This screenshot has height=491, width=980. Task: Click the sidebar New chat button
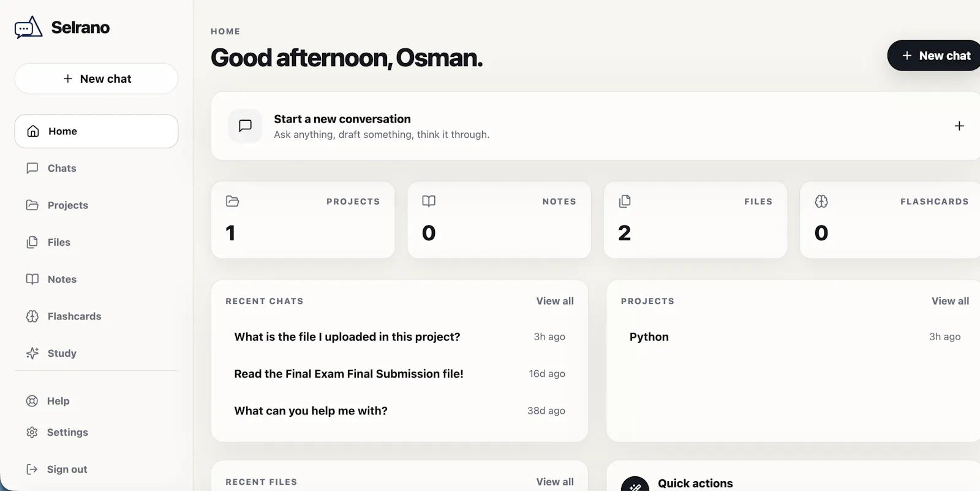coord(96,78)
